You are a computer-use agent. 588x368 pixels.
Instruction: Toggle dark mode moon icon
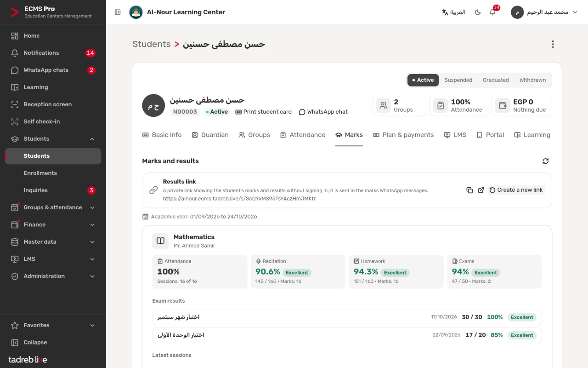coord(478,12)
